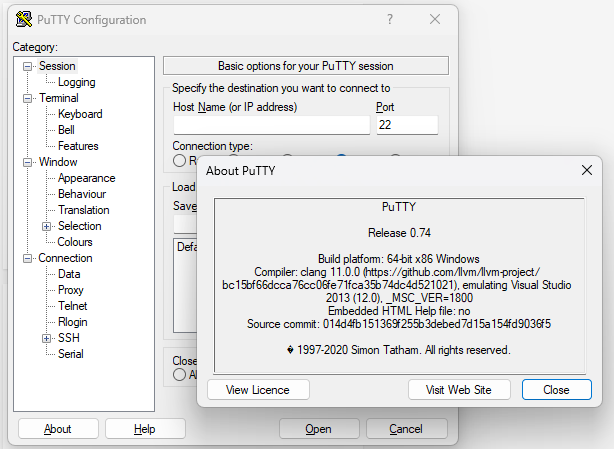
Task: Select the radio button under Close window
Action: 179,375
